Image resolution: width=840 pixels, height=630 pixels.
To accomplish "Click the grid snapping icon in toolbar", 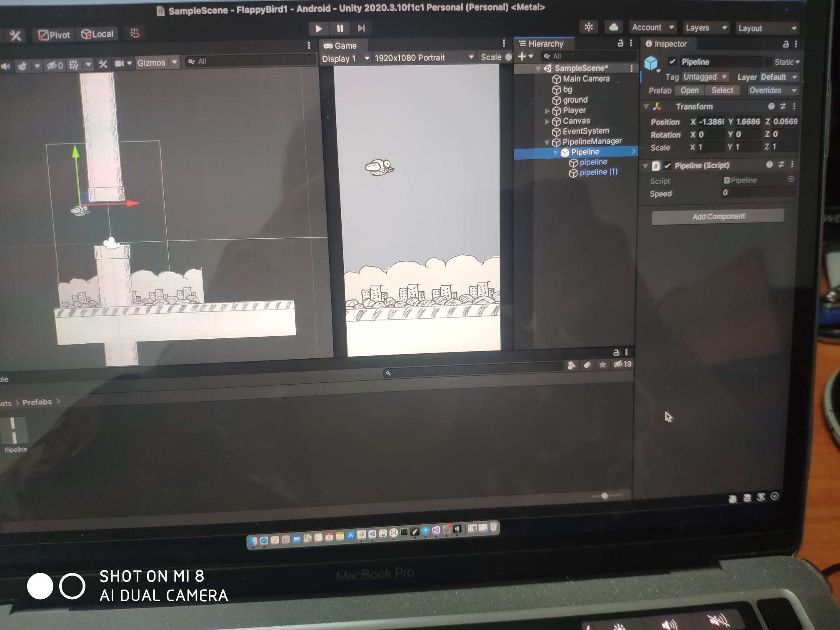I will [x=135, y=33].
